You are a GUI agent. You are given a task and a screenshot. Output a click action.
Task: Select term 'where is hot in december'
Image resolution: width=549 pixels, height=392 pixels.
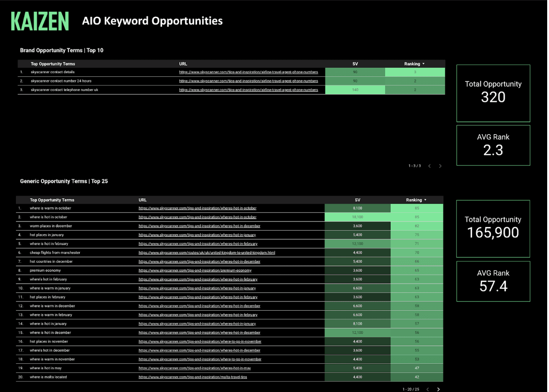pyautogui.click(x=49, y=332)
